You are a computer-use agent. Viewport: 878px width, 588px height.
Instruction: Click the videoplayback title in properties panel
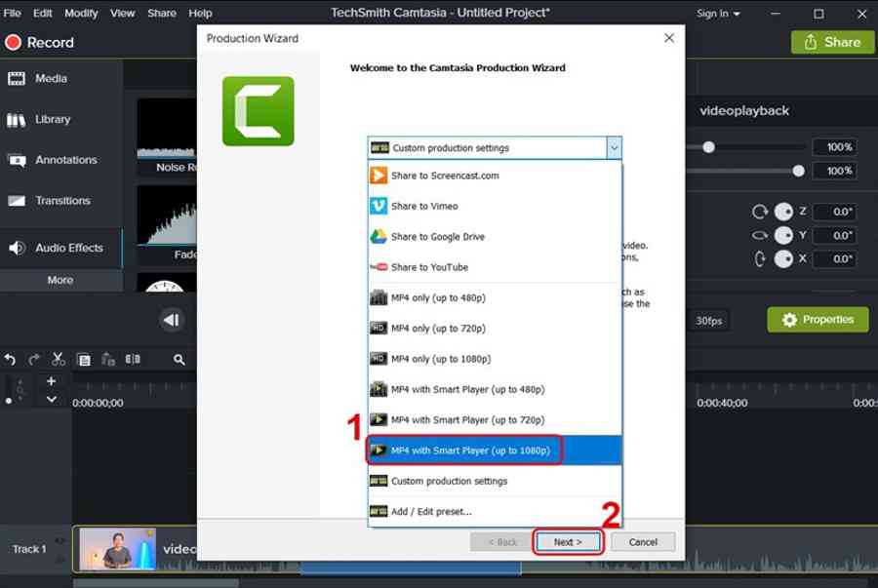744,111
